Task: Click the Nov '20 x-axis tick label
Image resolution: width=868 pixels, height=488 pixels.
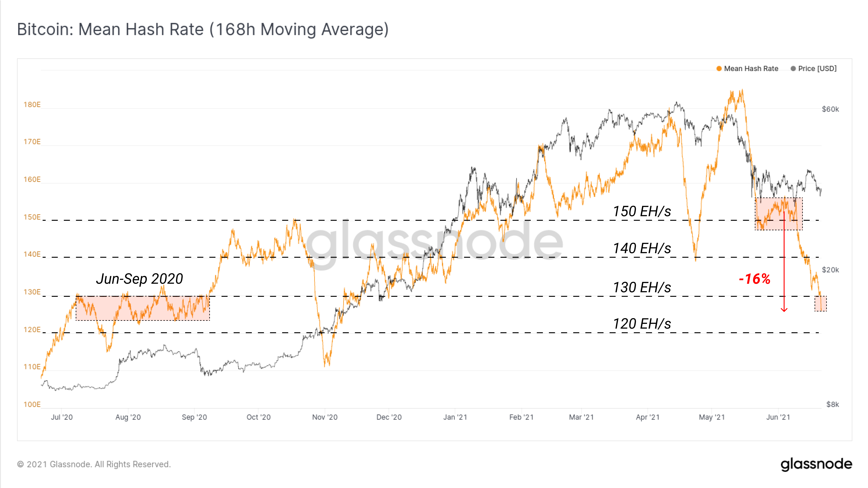Action: (x=325, y=417)
